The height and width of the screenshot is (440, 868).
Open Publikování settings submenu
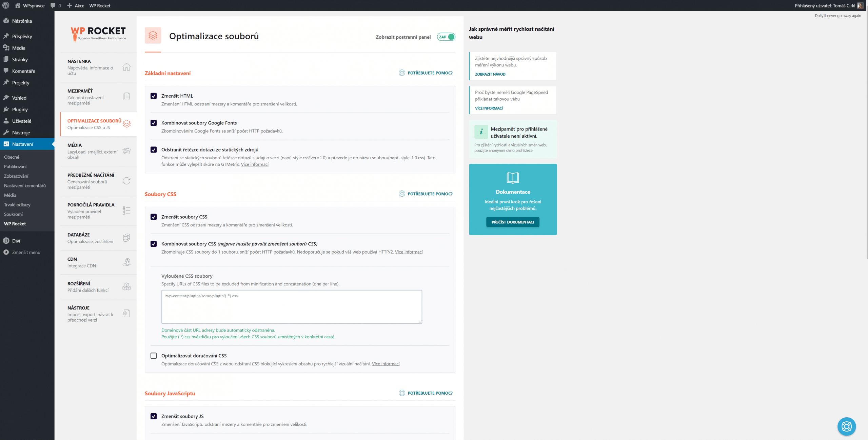(x=15, y=166)
